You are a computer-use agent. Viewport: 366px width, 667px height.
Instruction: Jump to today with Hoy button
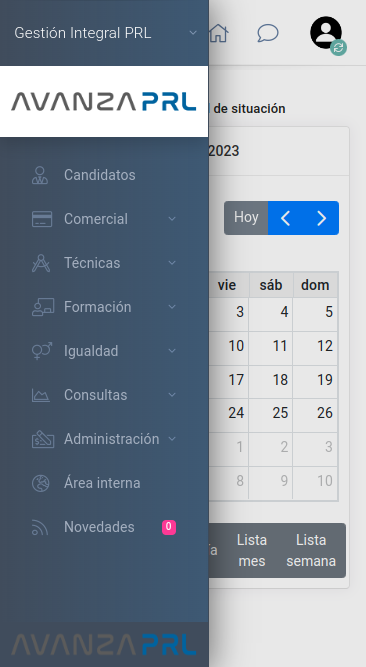[x=246, y=218]
